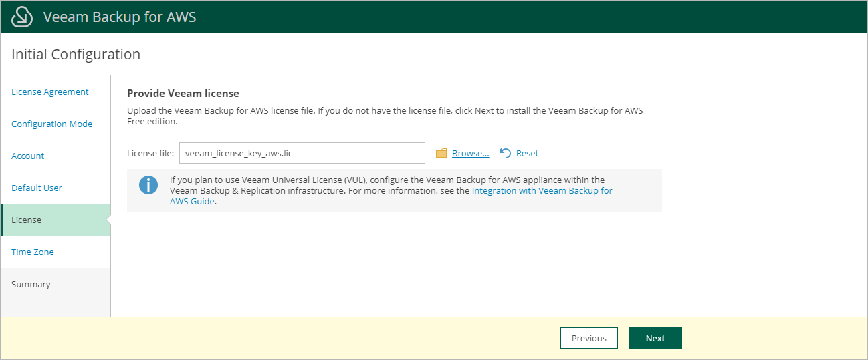Select the License step in sidebar

click(27, 220)
